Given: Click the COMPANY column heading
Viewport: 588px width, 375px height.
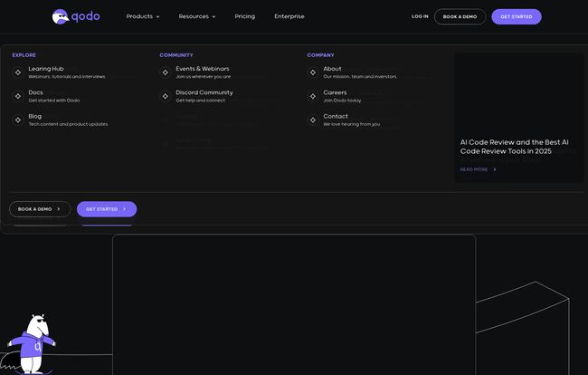Looking at the screenshot, I should 320,55.
